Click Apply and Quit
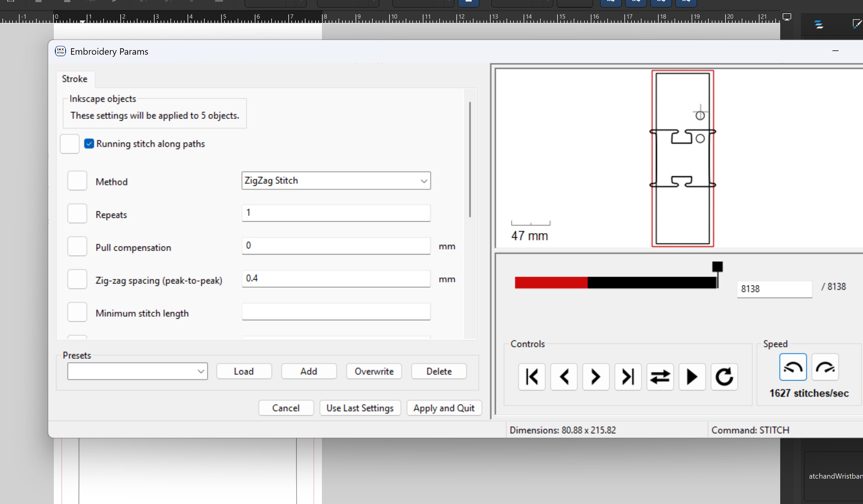Viewport: 863px width, 504px height. tap(444, 408)
